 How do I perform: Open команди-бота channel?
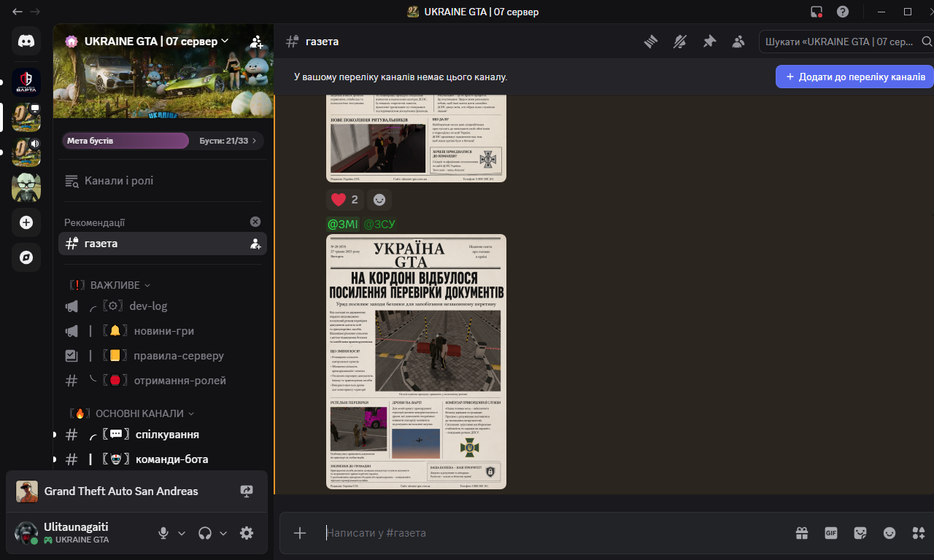coord(163,459)
